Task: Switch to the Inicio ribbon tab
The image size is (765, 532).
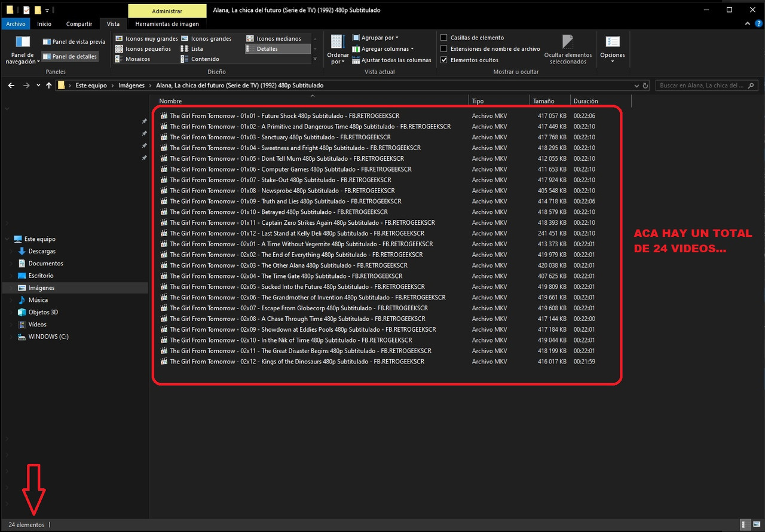Action: [44, 24]
